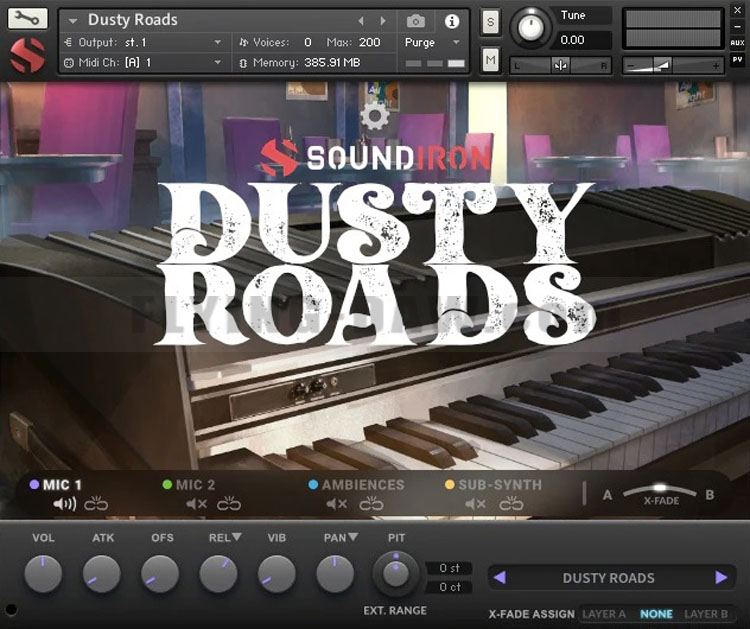750x629 pixels.
Task: Open settings with the gear icon
Action: pyautogui.click(x=375, y=116)
